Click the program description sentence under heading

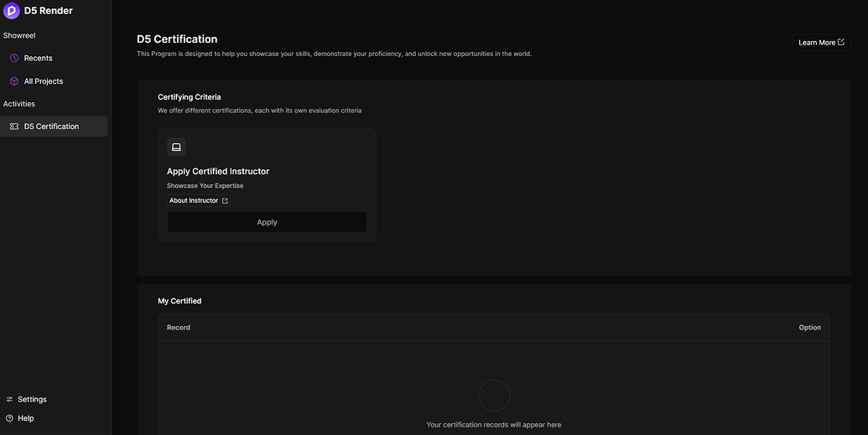(x=335, y=54)
